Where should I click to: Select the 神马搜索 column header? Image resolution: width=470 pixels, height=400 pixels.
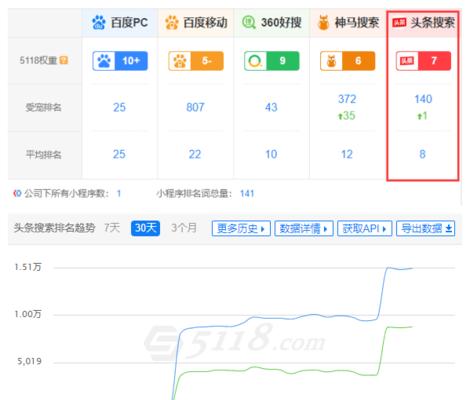[x=348, y=23]
